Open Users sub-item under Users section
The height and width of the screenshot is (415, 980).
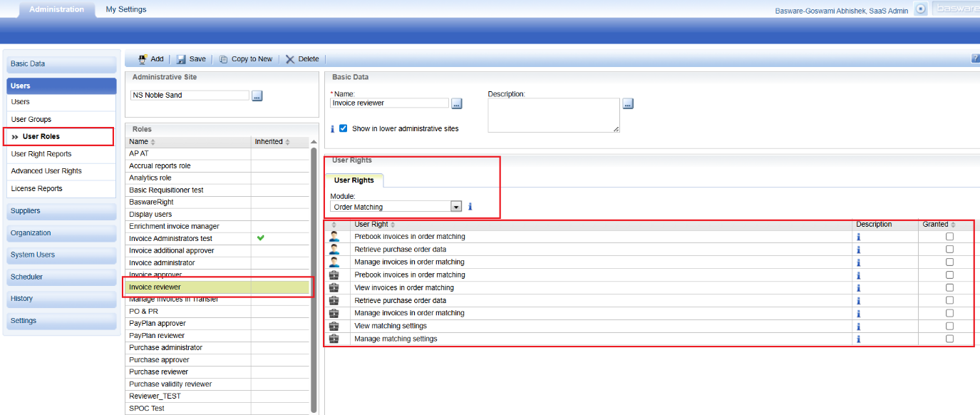click(61, 102)
